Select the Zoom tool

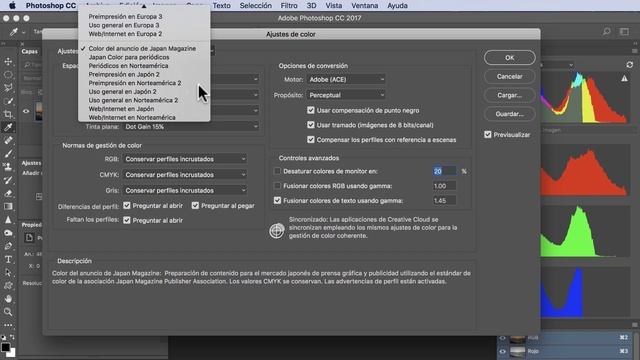8,312
